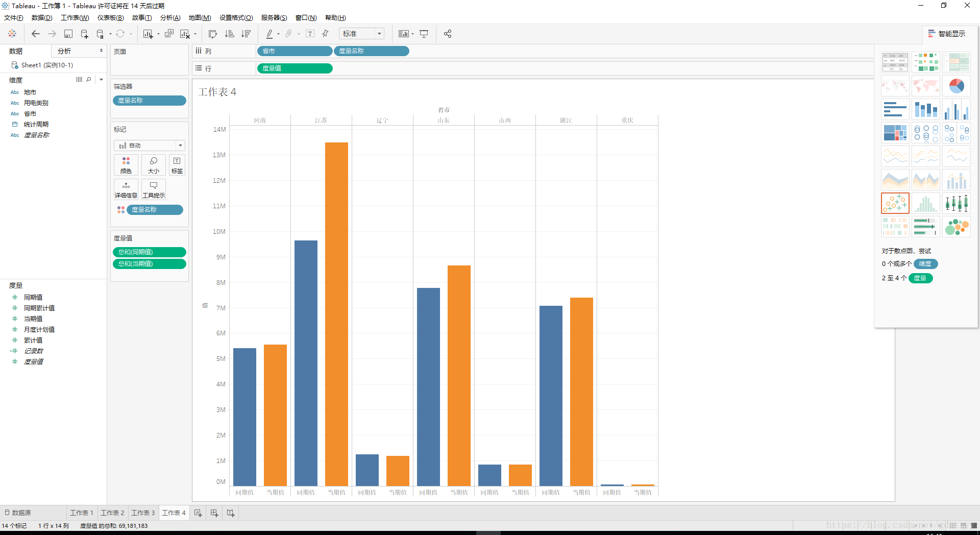Click the undo back arrow in toolbar
The width and height of the screenshot is (980, 535).
[x=35, y=34]
